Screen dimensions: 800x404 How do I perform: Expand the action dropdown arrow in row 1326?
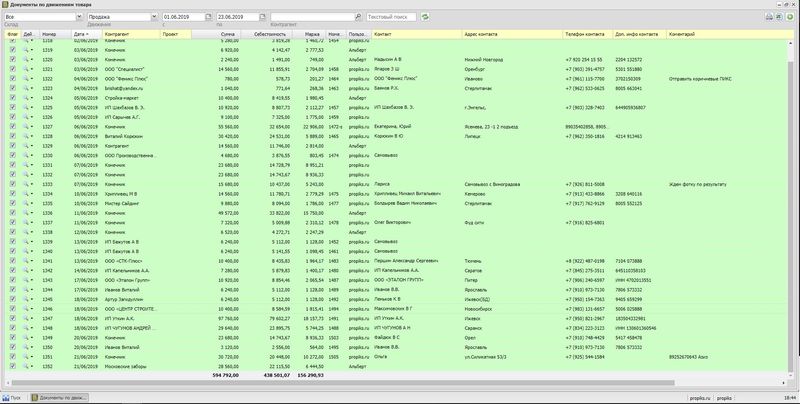[32, 117]
